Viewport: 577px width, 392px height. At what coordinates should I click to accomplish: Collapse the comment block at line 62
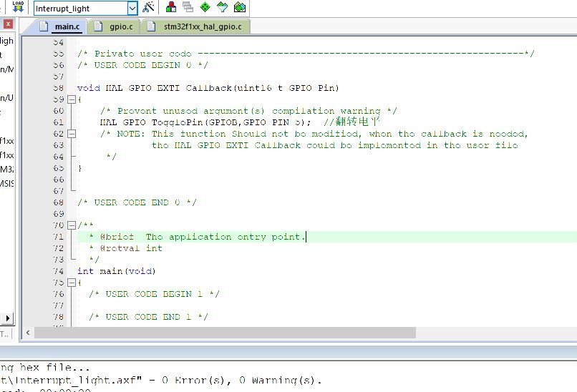point(72,134)
